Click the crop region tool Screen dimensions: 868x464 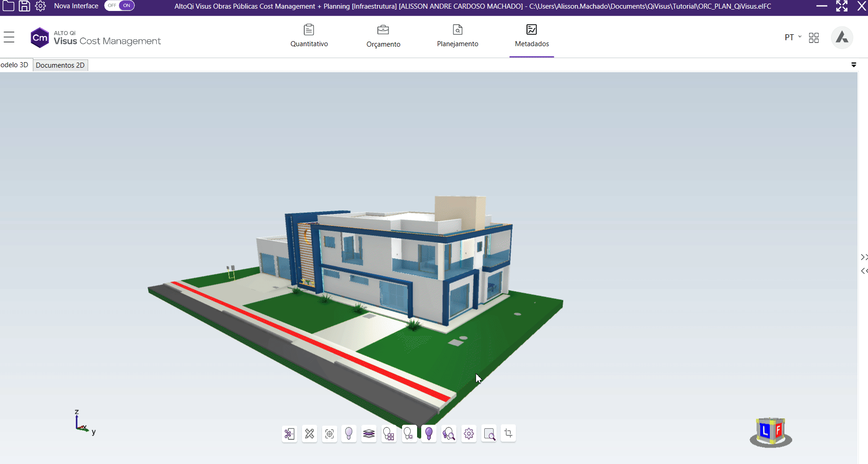click(x=508, y=433)
